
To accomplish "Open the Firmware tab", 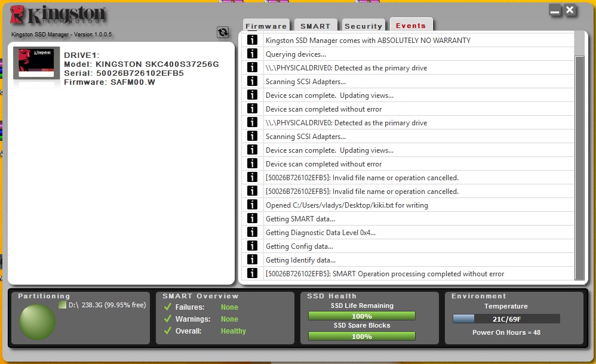I will click(266, 26).
